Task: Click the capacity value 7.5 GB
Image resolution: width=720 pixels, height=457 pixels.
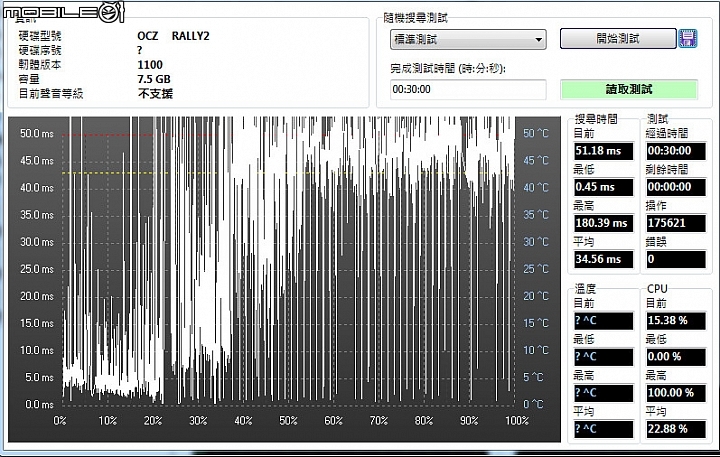Action: (x=154, y=79)
